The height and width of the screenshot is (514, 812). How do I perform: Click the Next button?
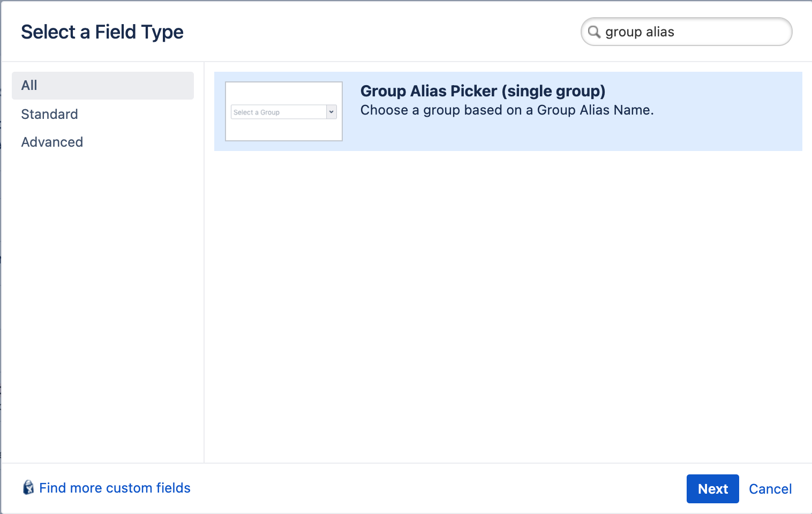(712, 489)
